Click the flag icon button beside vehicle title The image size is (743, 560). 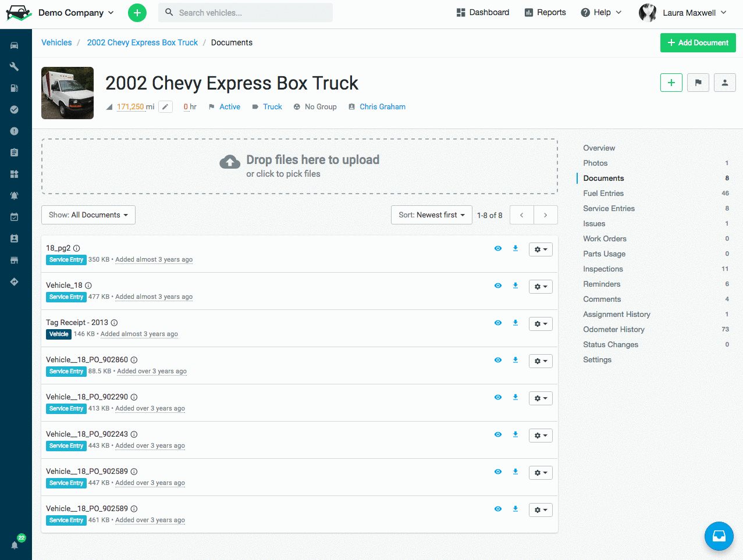[x=698, y=83]
